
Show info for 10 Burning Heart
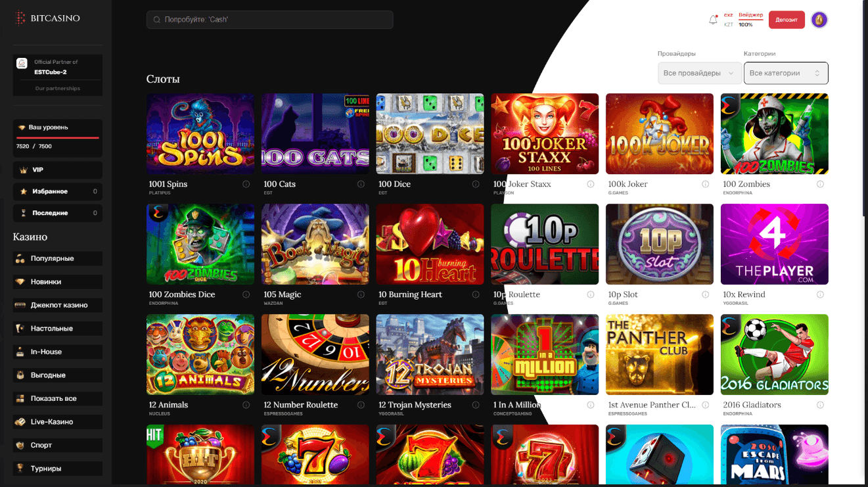[x=476, y=294]
